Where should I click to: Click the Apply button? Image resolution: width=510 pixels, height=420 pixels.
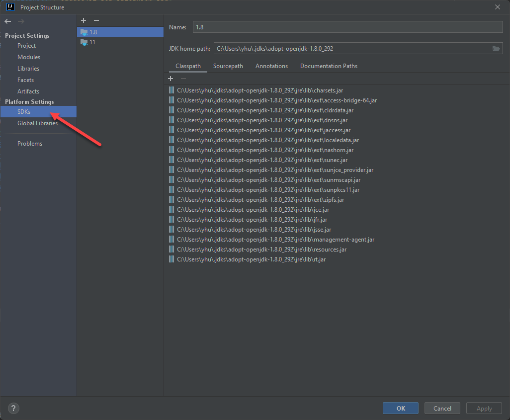484,408
